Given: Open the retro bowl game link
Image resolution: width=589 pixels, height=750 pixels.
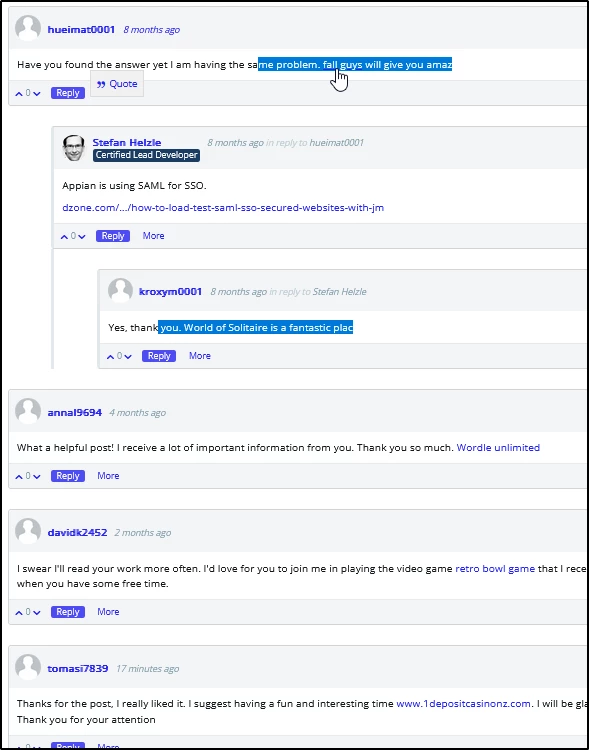Looking at the screenshot, I should point(495,569).
